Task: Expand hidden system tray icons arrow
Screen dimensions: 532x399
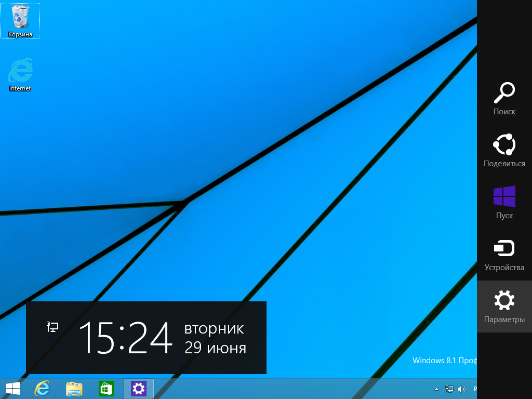Action: (436, 389)
